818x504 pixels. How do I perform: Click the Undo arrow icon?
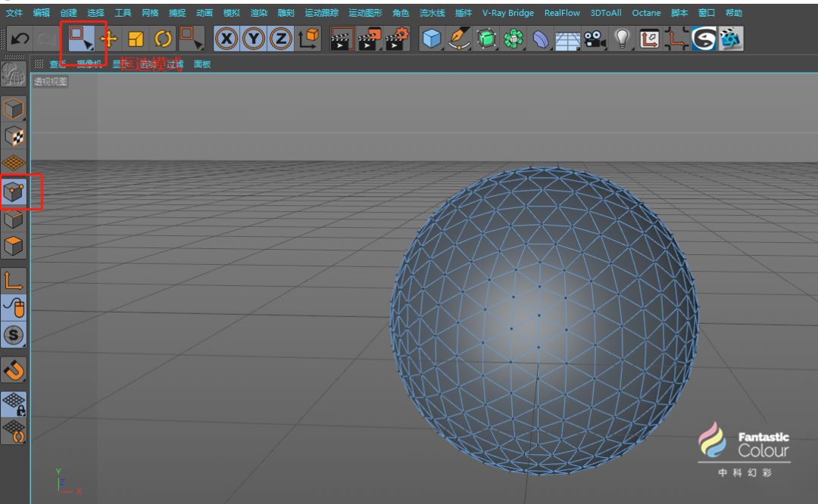pos(20,39)
